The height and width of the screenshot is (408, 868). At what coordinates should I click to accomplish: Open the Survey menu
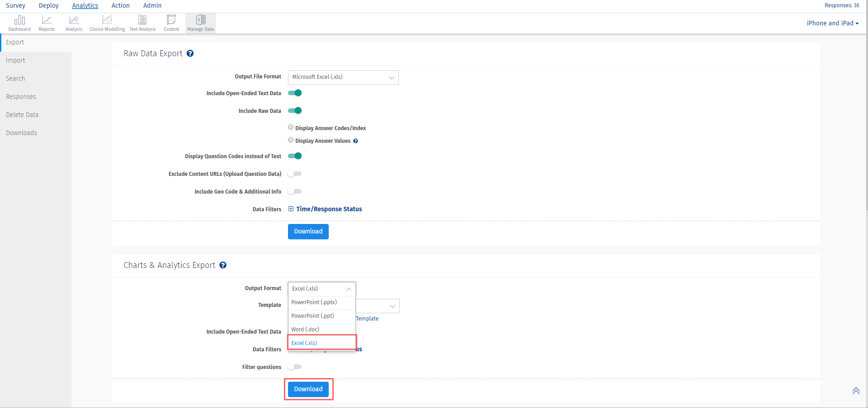pos(15,5)
